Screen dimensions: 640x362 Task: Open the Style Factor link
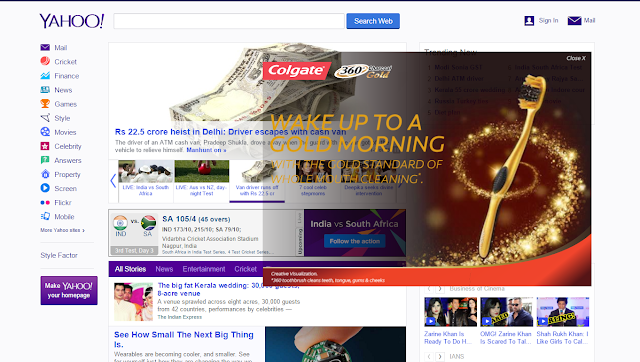59,255
